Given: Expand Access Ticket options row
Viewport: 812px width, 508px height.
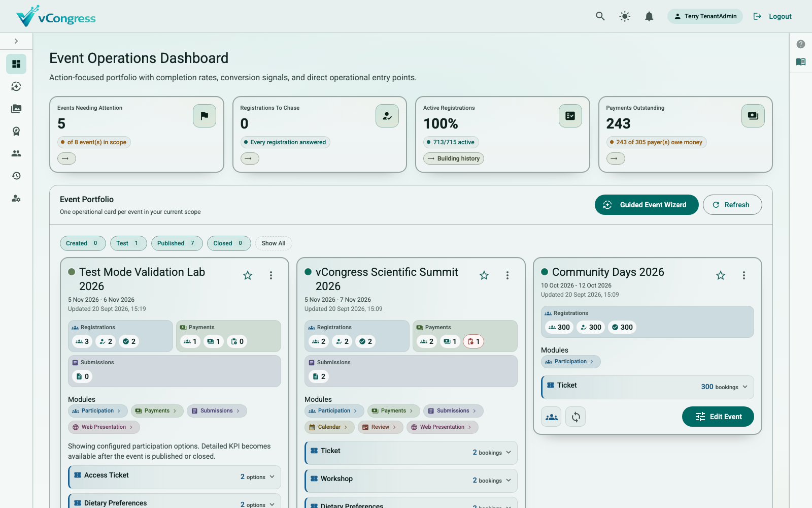Looking at the screenshot, I should pyautogui.click(x=175, y=477).
